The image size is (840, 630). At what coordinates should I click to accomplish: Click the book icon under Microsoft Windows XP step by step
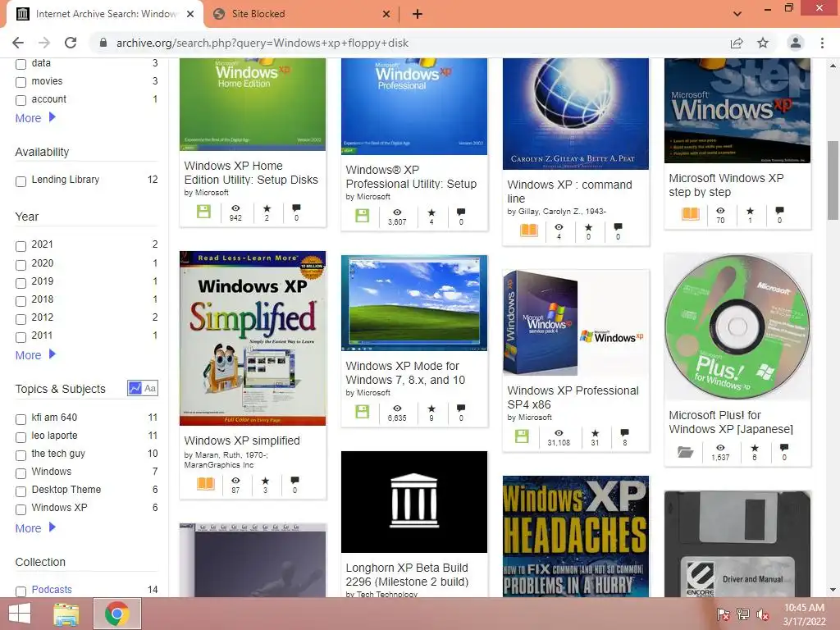tap(691, 214)
